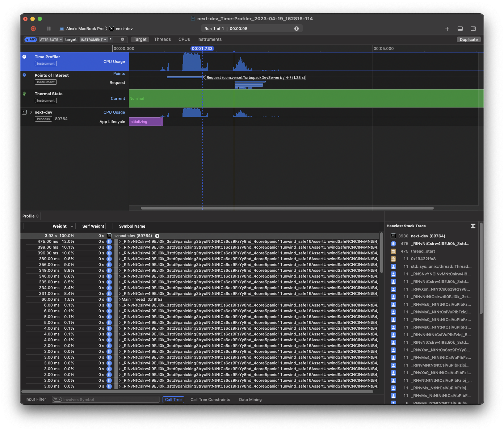
Task: Open the INSTRUMENT filter dropdown
Action: pos(94,39)
